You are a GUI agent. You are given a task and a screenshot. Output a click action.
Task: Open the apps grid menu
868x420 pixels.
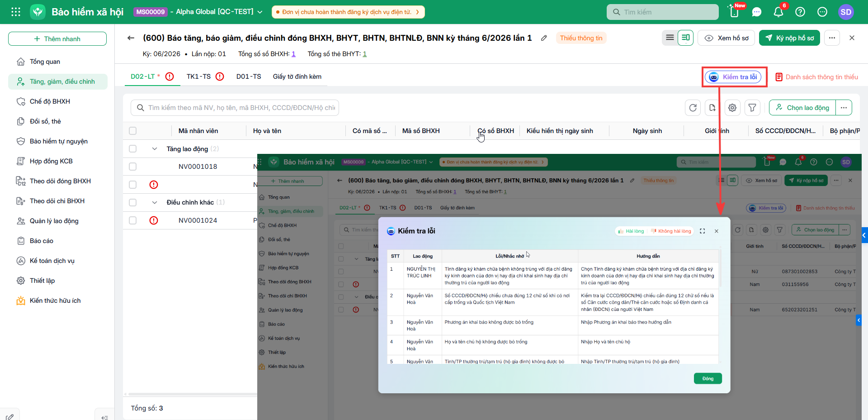(16, 12)
